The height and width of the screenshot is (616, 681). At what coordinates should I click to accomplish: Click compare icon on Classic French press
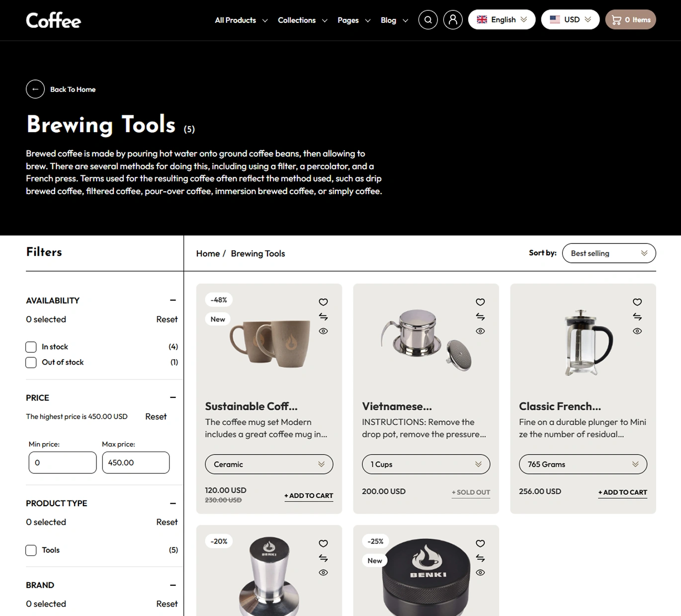tap(637, 316)
